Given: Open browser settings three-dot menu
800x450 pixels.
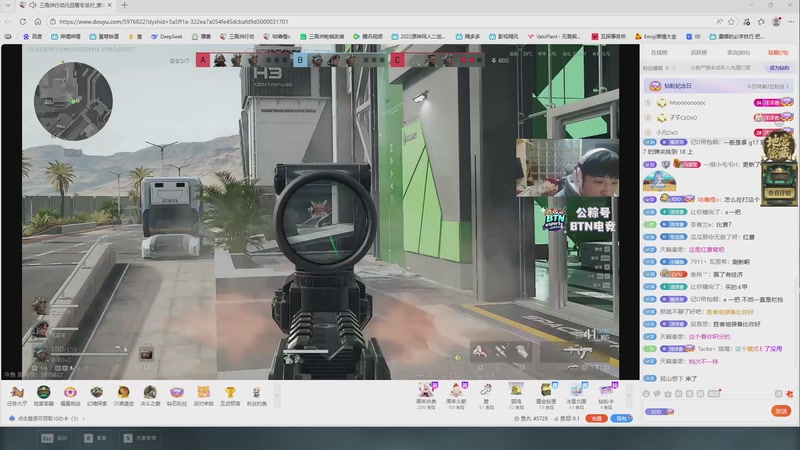Looking at the screenshot, I should (x=791, y=21).
